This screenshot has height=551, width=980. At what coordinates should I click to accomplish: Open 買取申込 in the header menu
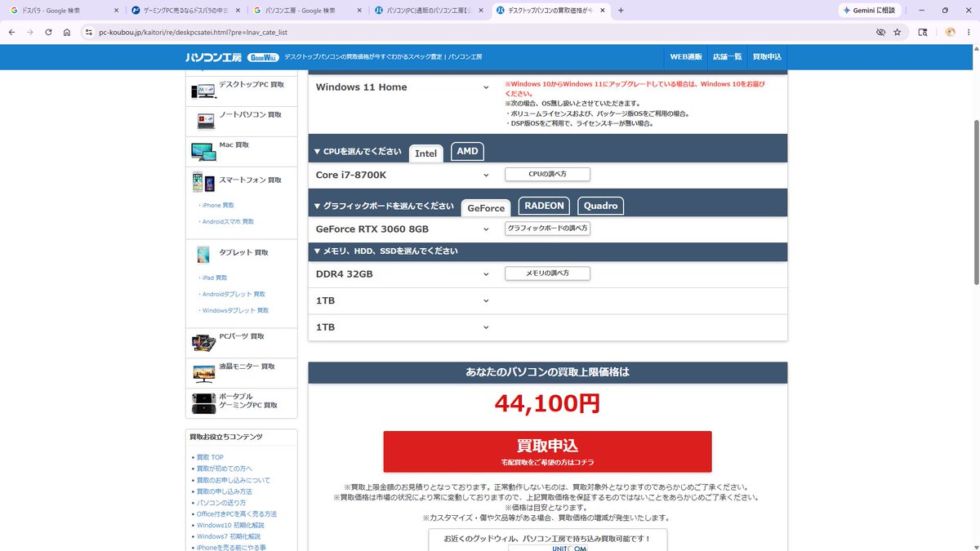click(x=767, y=57)
